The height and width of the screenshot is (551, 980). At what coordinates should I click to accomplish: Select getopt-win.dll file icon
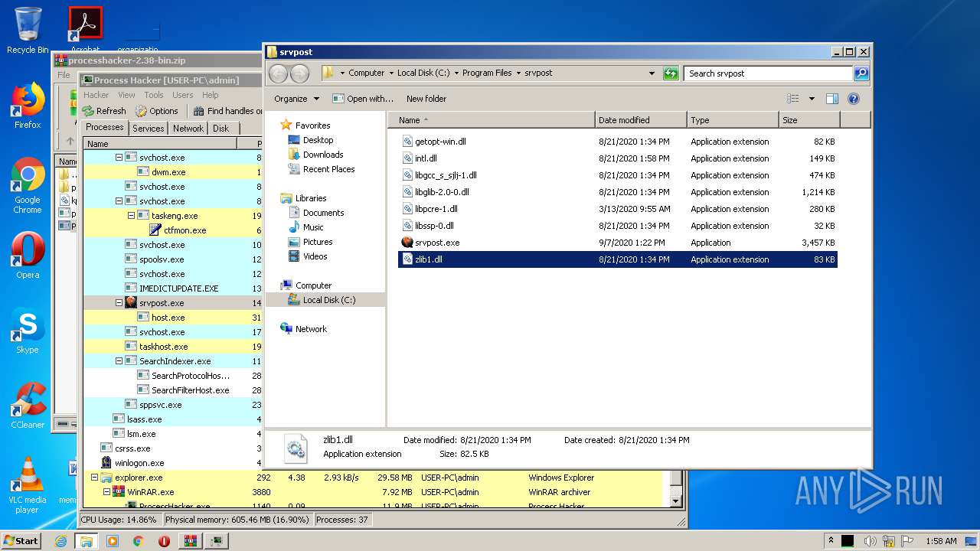407,142
